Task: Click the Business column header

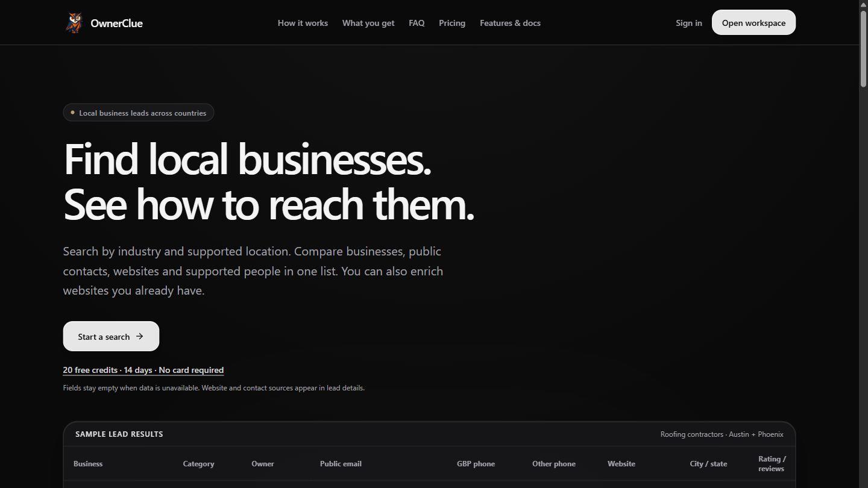Action: [x=88, y=463]
